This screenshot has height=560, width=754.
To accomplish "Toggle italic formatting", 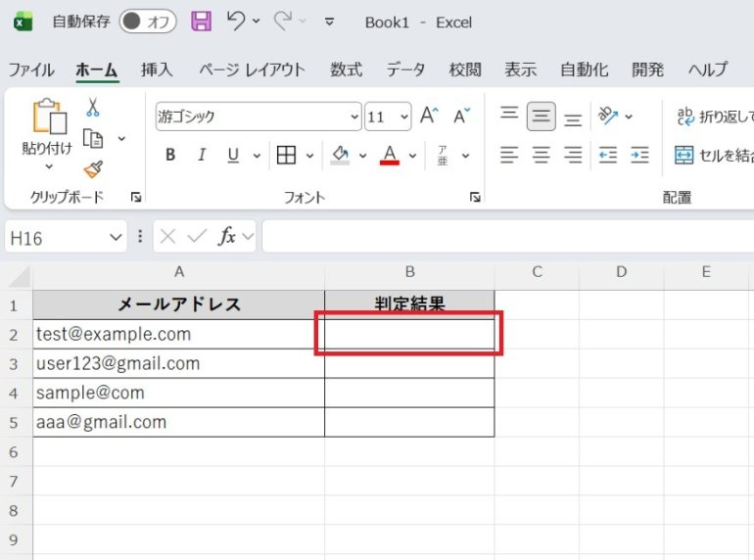I will pos(202,155).
